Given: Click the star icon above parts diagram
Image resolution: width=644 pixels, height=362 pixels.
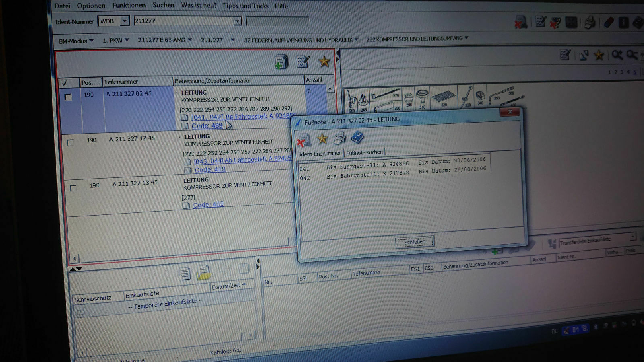Looking at the screenshot, I should [x=599, y=55].
